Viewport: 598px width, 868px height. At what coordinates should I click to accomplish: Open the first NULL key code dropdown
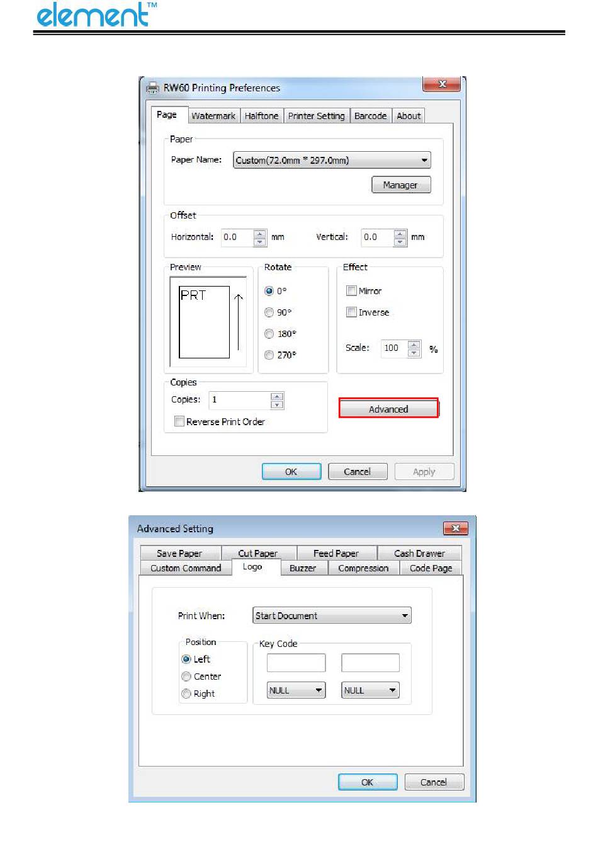pyautogui.click(x=296, y=690)
